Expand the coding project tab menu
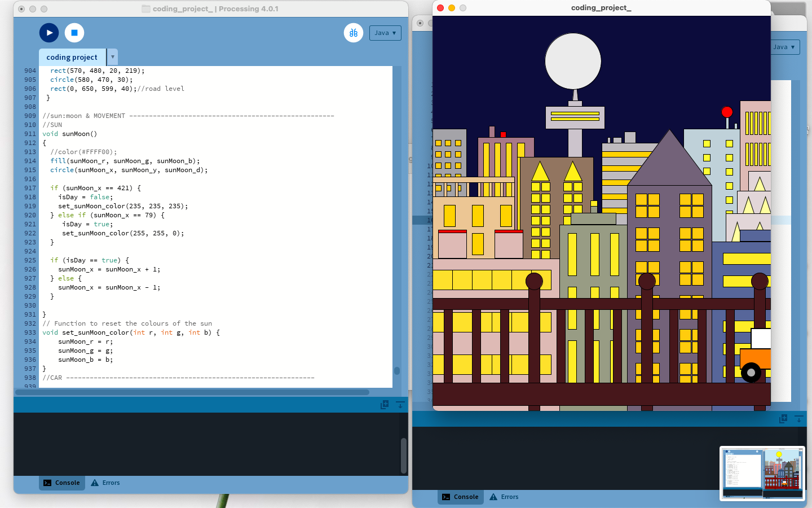 pyautogui.click(x=112, y=56)
